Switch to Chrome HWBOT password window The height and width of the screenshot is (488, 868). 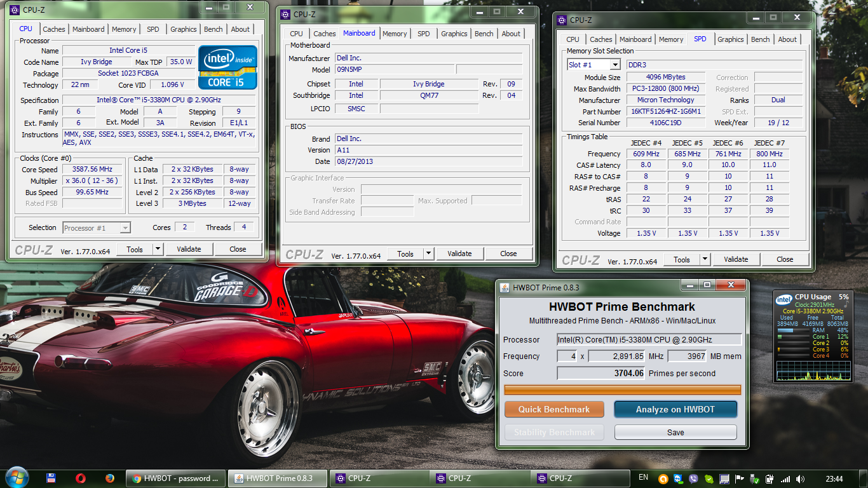[176, 478]
